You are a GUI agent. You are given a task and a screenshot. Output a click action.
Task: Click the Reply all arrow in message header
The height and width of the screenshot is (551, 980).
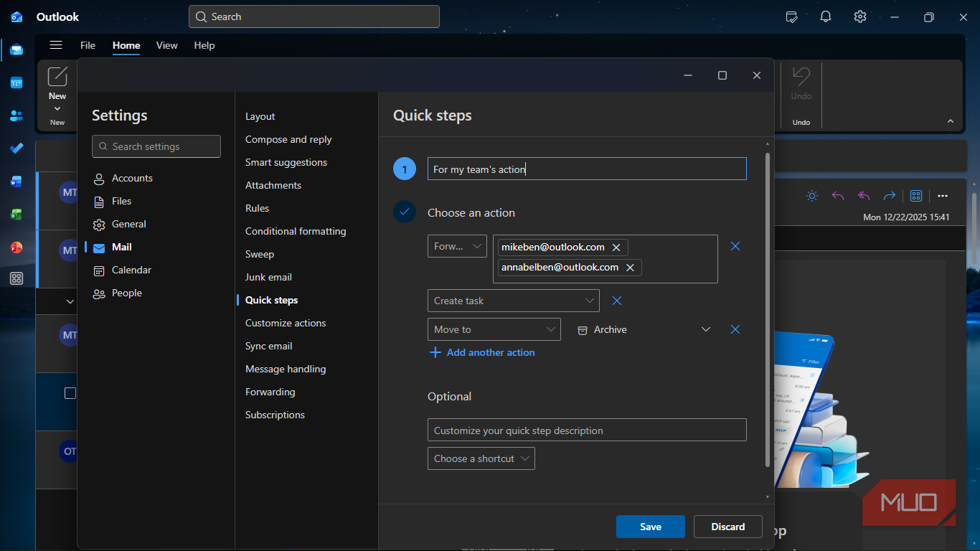pos(864,196)
